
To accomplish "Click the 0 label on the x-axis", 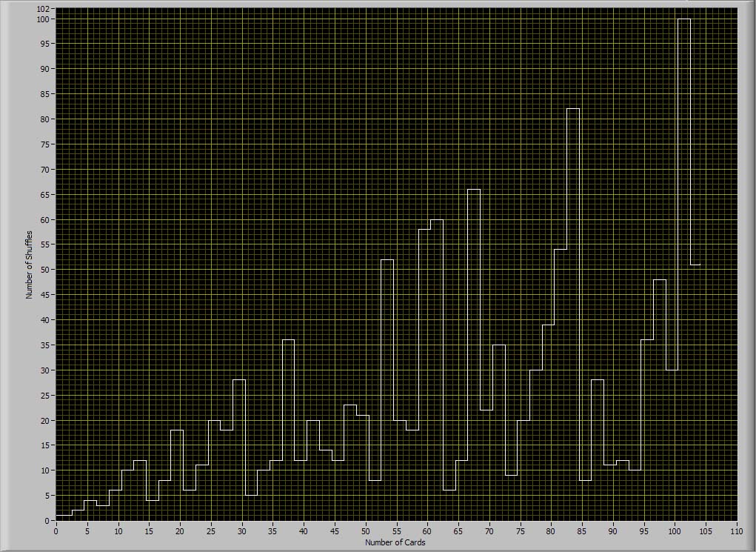I will (56, 531).
